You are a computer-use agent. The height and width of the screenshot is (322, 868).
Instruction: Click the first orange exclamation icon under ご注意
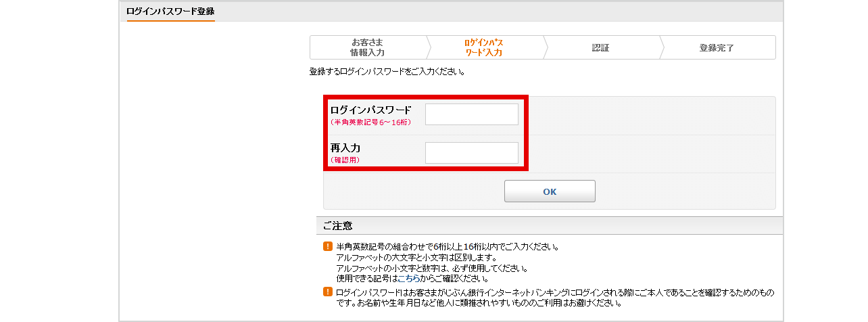click(328, 247)
